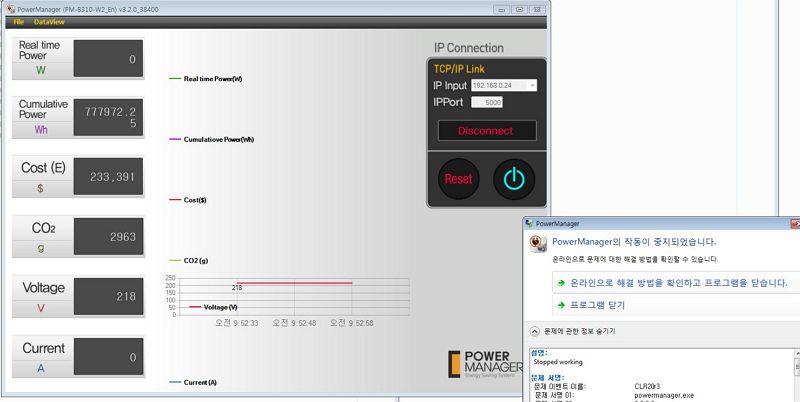Click the Real time Power(W) legend entry

206,79
